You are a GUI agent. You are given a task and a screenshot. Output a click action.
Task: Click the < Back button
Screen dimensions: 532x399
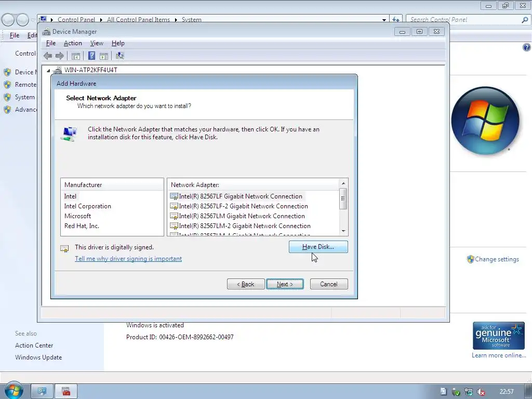tap(246, 284)
